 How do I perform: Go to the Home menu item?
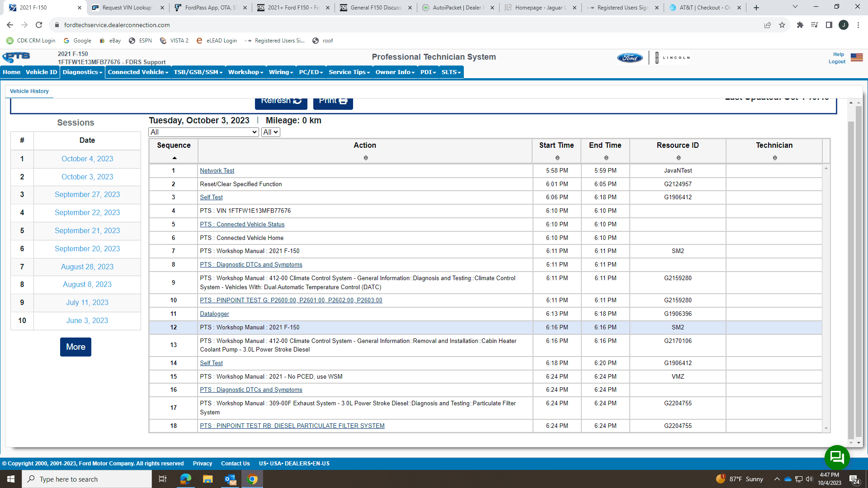pos(12,72)
